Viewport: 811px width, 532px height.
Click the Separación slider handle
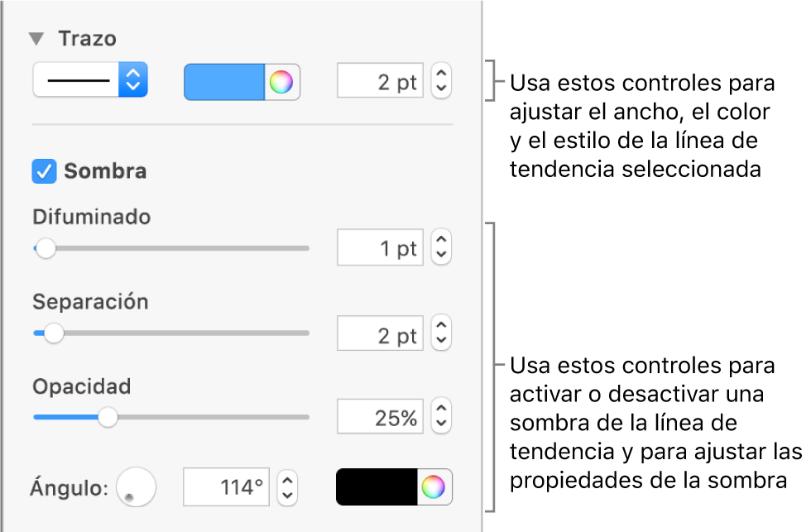[54, 333]
